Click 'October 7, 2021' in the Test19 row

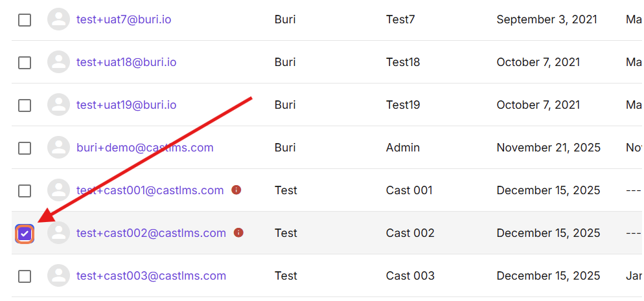(x=538, y=105)
